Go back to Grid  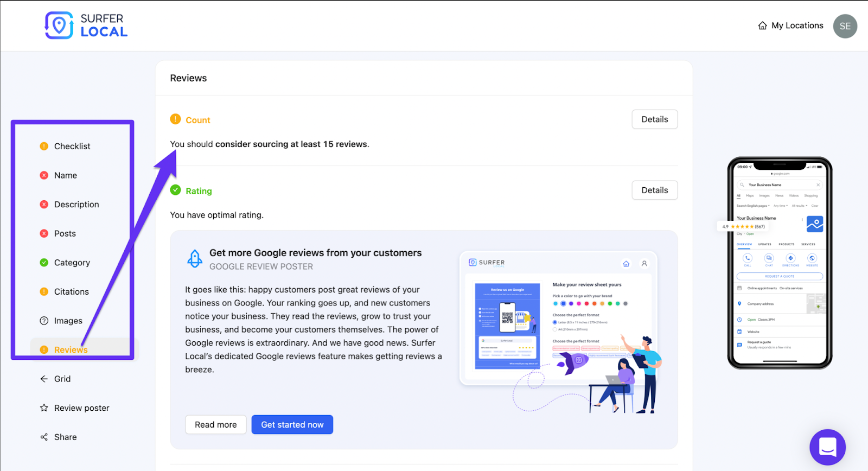(62, 379)
